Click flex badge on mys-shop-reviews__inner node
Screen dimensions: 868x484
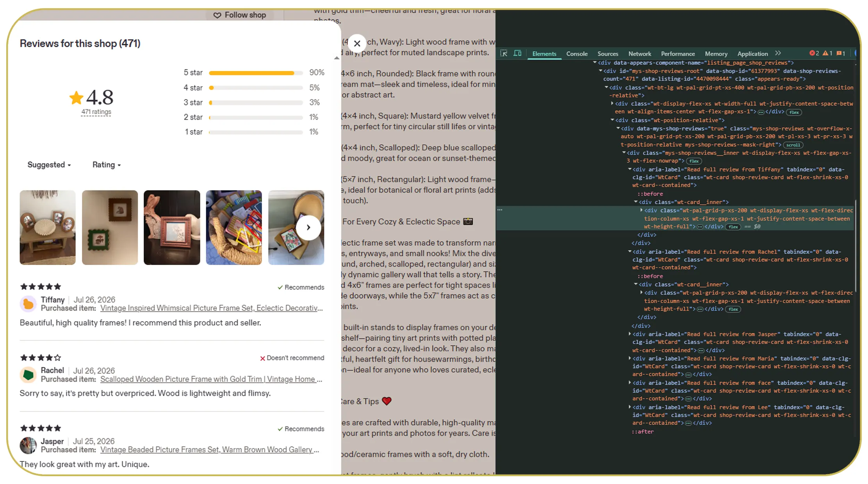[x=694, y=161]
